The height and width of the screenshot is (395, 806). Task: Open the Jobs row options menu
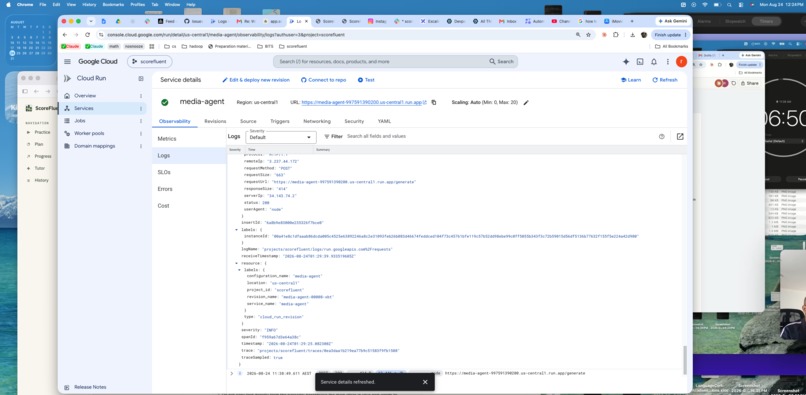(x=141, y=121)
